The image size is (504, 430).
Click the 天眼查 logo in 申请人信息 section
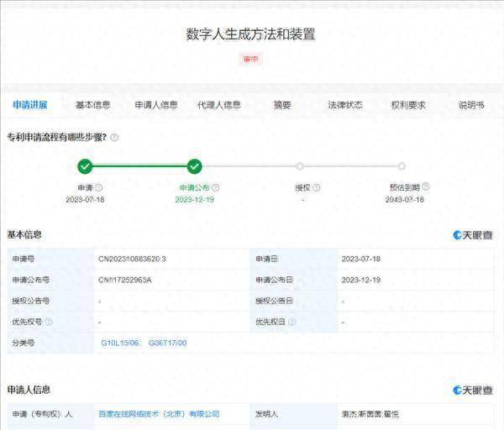coord(472,391)
